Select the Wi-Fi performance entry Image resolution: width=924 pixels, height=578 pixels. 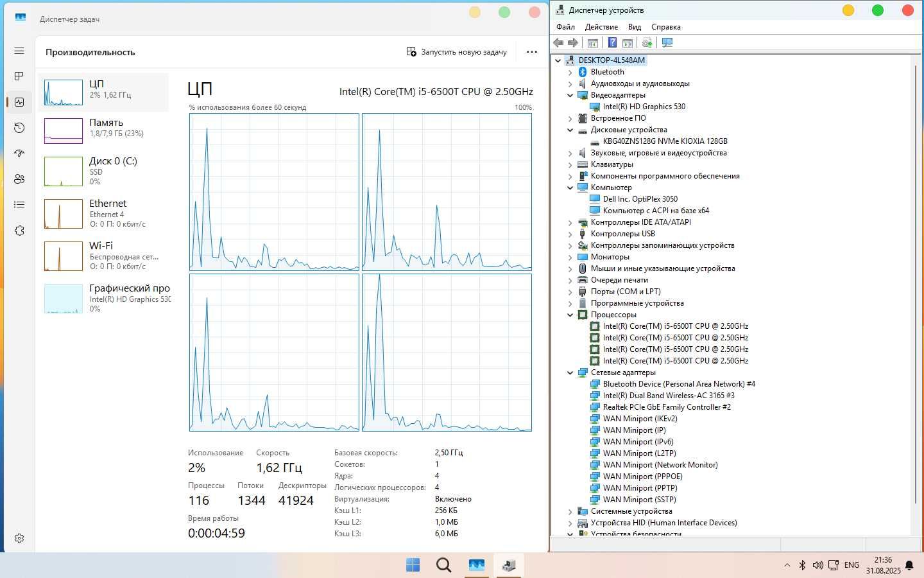click(x=104, y=256)
